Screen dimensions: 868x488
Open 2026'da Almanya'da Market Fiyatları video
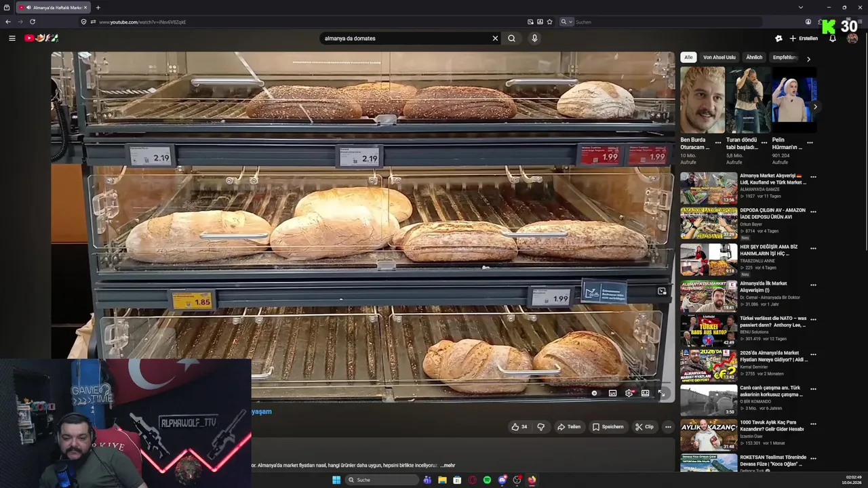click(x=709, y=365)
